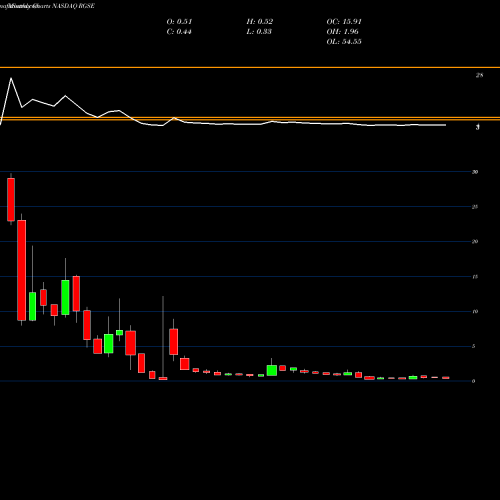This screenshot has width=500, height=500.
Task: Click the 'OC: 15.91' reading
Action: pos(344,22)
